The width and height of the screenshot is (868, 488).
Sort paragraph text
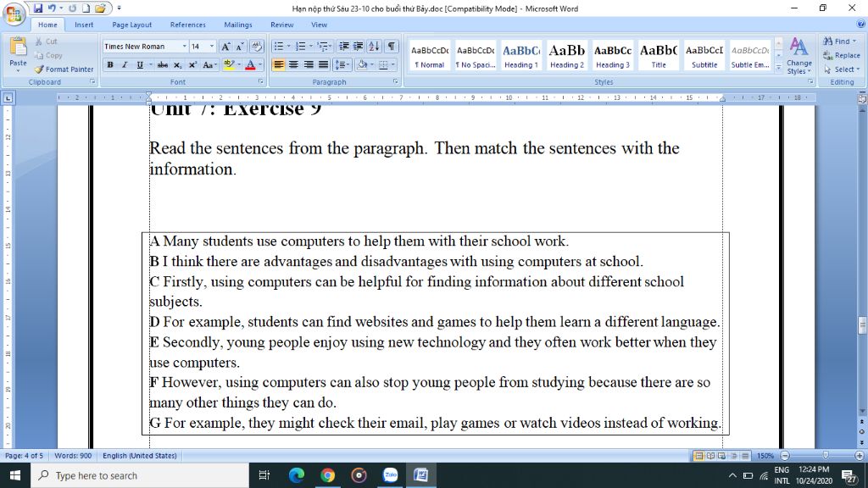(374, 47)
